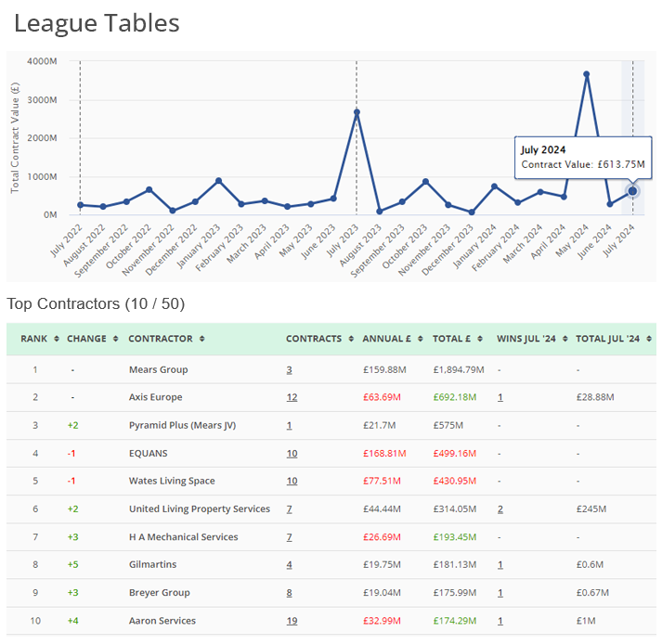
Task: Select the July 2023 peak data point
Action: tap(357, 112)
